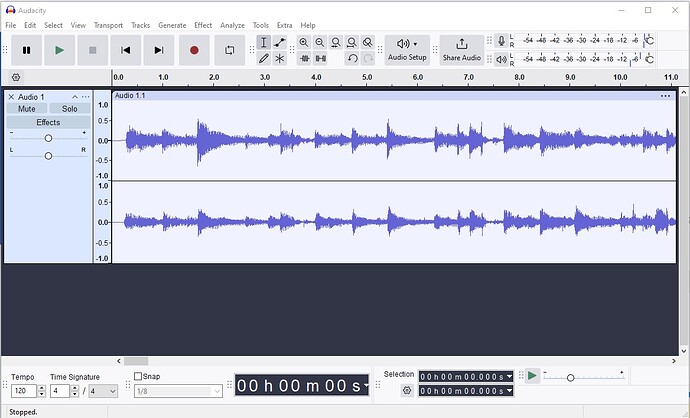Click Trim audio outside selection icon

point(305,58)
